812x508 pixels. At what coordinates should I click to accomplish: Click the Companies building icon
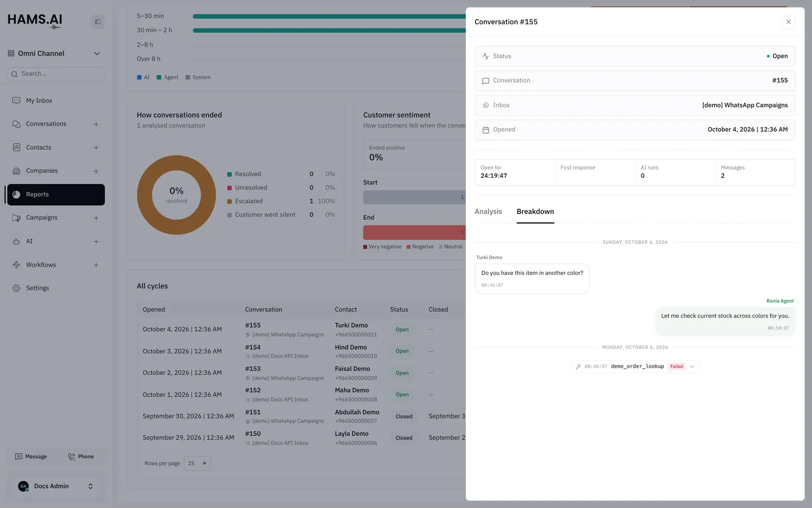[x=16, y=171]
